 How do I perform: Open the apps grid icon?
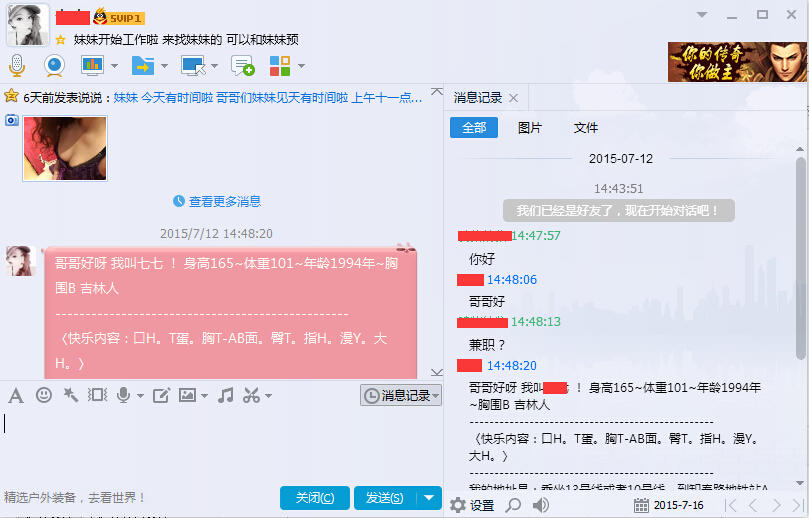pyautogui.click(x=280, y=66)
